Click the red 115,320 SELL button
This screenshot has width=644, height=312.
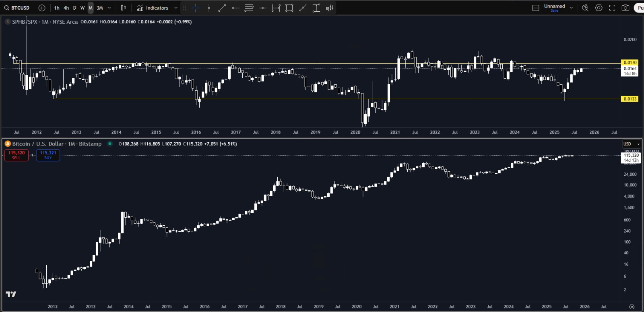pos(17,155)
